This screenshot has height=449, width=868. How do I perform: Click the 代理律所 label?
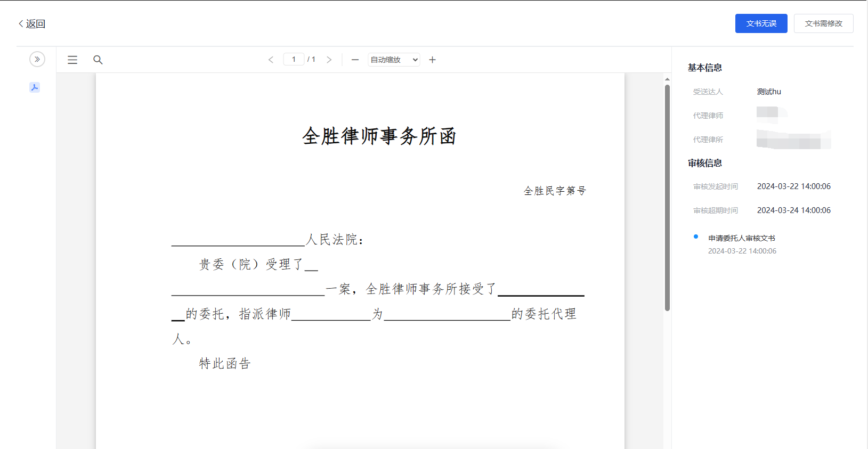pos(708,140)
